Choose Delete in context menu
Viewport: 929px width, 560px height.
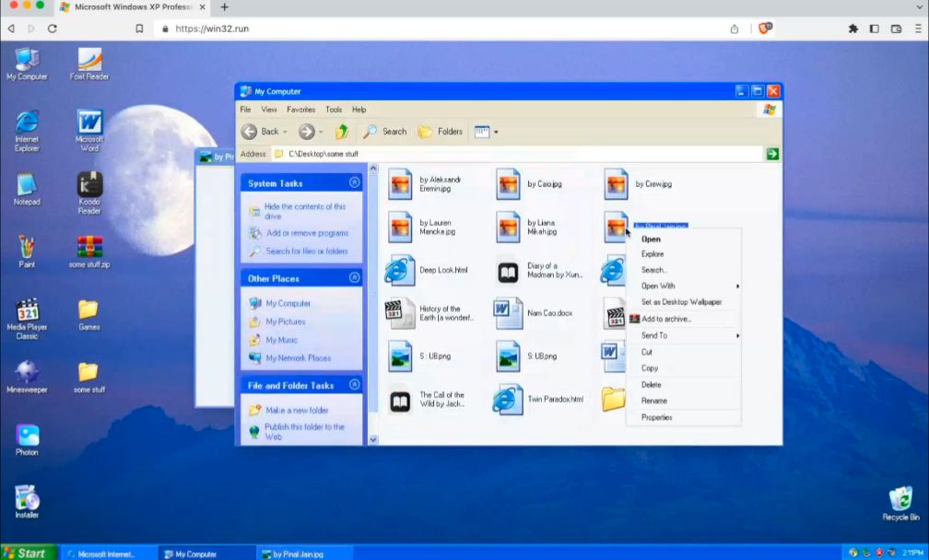pyautogui.click(x=683, y=385)
